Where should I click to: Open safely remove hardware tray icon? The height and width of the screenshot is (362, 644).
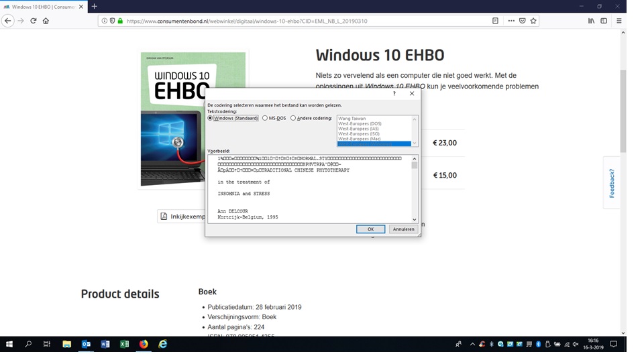point(547,344)
